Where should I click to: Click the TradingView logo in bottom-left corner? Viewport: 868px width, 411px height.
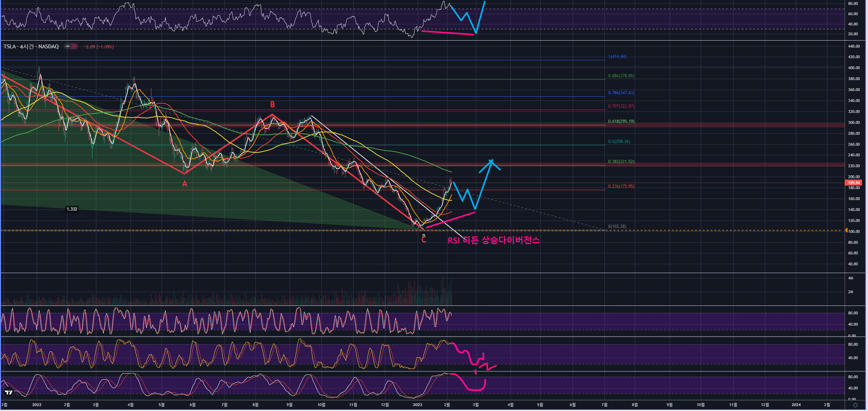pos(8,392)
